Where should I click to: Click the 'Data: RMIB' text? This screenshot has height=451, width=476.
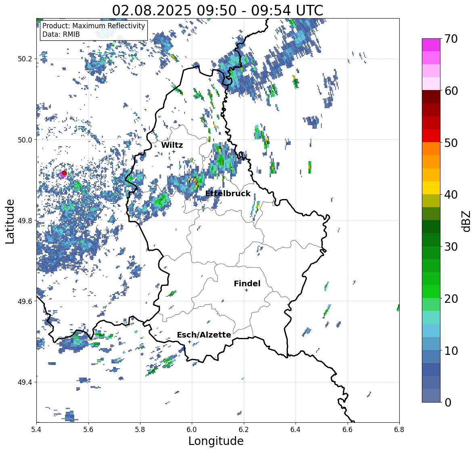[x=61, y=34]
